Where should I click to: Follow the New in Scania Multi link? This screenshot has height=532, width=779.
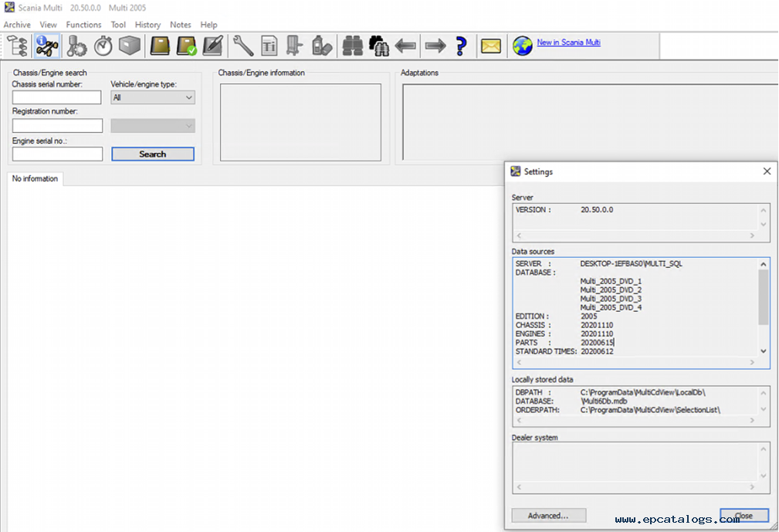(568, 42)
